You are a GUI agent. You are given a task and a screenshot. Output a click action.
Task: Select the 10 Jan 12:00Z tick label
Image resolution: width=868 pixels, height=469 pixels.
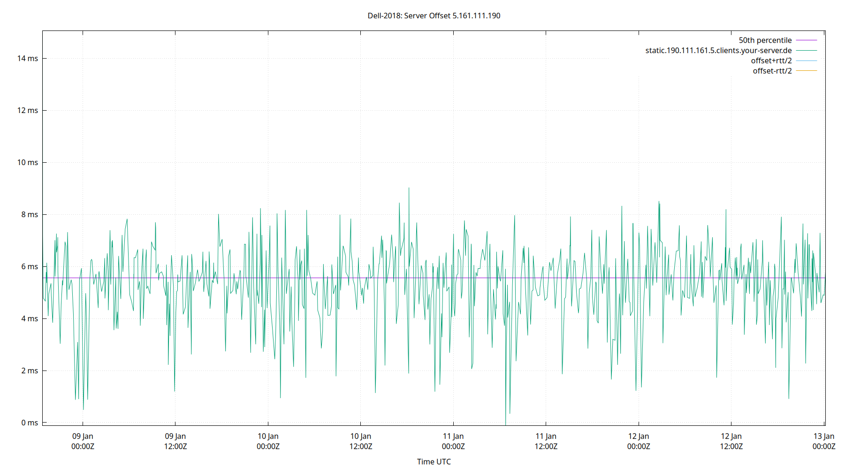tap(361, 441)
